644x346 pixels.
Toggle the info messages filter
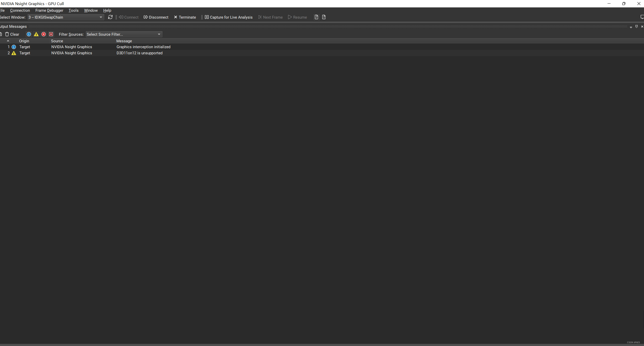29,34
